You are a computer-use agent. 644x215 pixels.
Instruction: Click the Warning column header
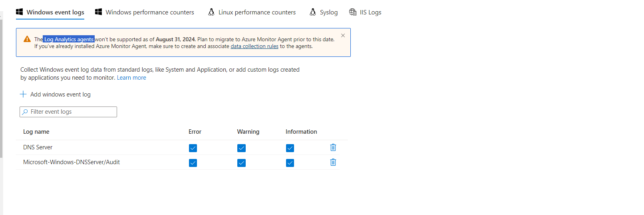(248, 132)
